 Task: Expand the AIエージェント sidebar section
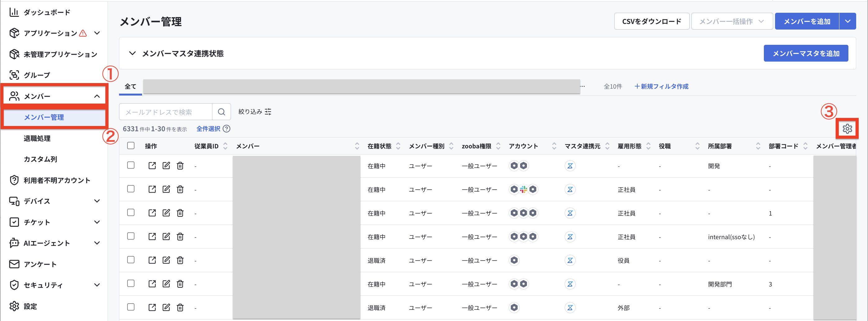(x=97, y=243)
